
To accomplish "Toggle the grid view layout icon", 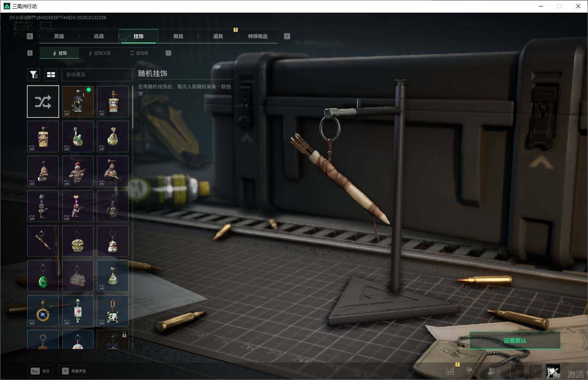I will (x=51, y=75).
